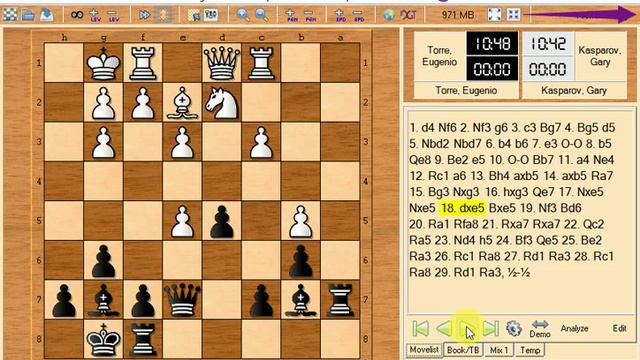Viewport: 640px width, 360px height.
Task: Jump to the last move of game
Action: (491, 328)
